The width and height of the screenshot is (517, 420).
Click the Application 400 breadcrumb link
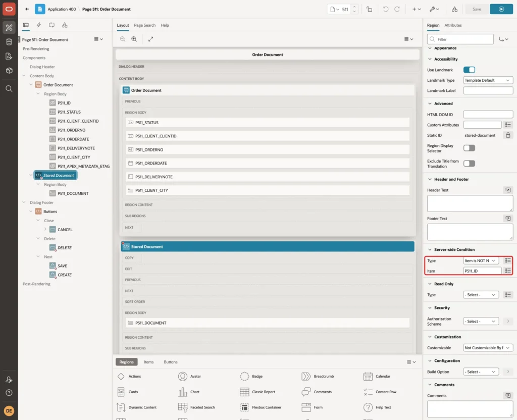pyautogui.click(x=62, y=9)
